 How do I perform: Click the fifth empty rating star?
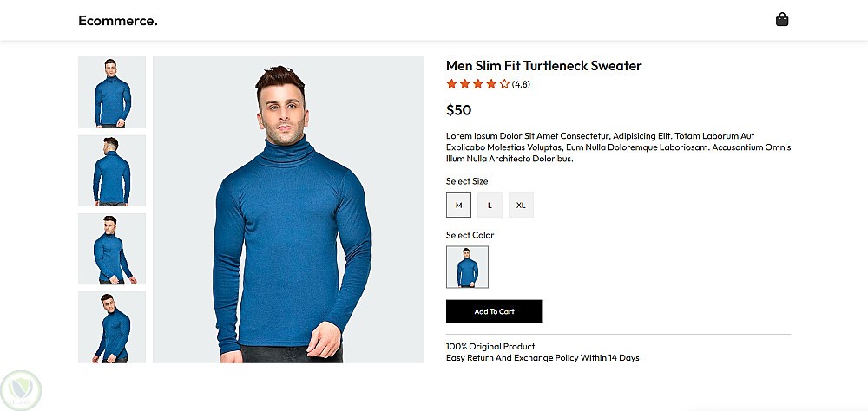pyautogui.click(x=504, y=84)
